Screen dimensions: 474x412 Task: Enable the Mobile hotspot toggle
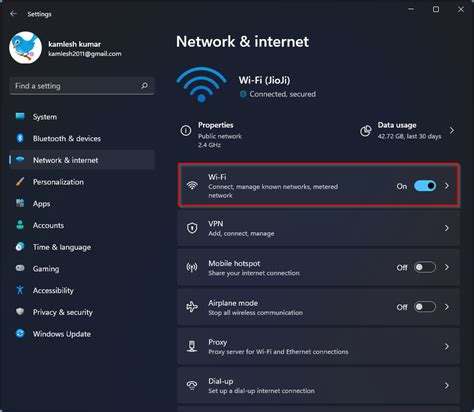pos(425,267)
